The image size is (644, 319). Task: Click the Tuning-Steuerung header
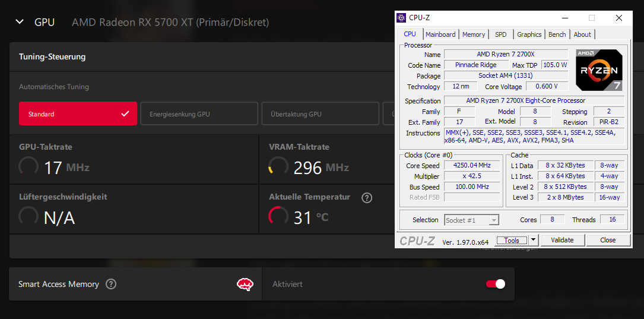coord(52,56)
